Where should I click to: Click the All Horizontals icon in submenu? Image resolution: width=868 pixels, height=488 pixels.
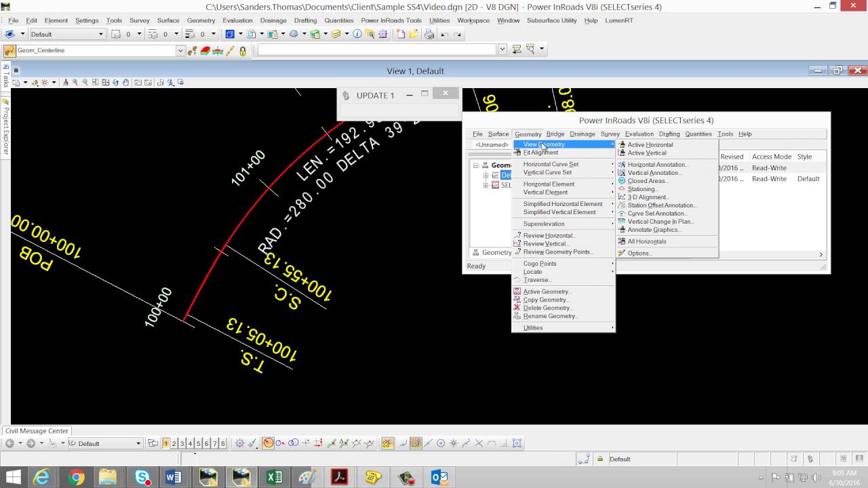[622, 241]
